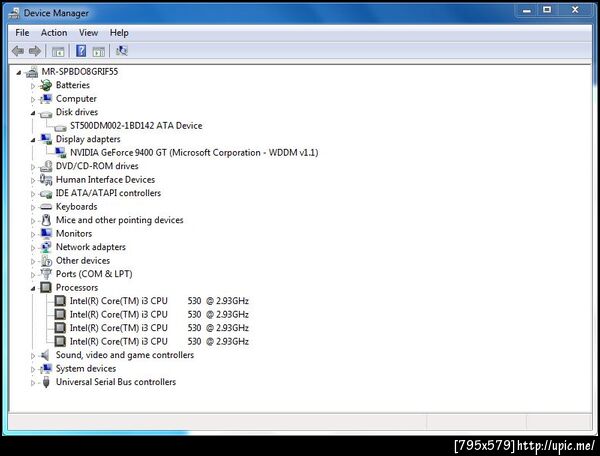Click the NVIDIA GeForce 9400 GT device icon
Screen dimensions: 600x456
pyautogui.click(x=60, y=153)
